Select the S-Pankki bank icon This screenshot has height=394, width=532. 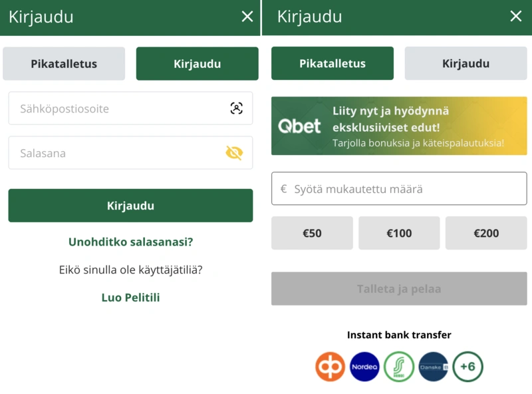pos(399,367)
